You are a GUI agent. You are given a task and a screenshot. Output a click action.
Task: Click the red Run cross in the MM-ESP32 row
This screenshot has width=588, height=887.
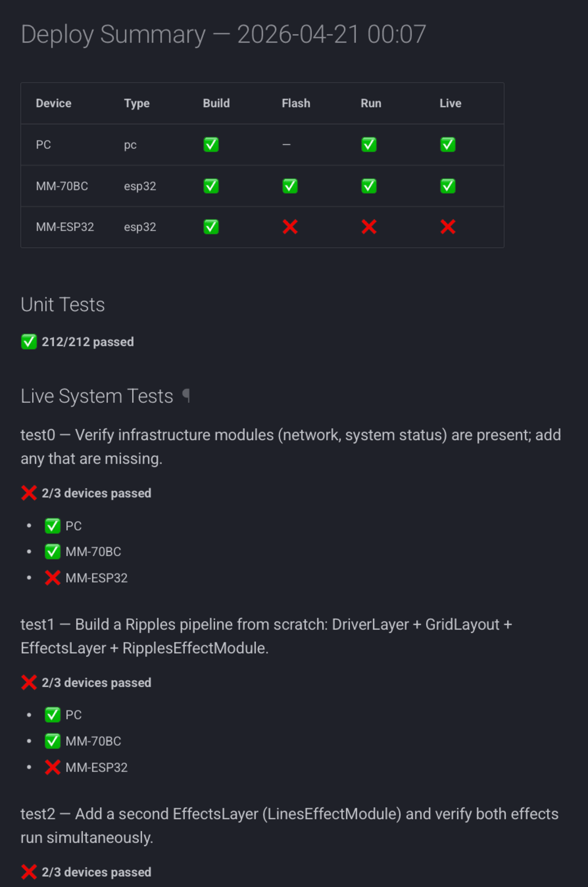(x=369, y=227)
